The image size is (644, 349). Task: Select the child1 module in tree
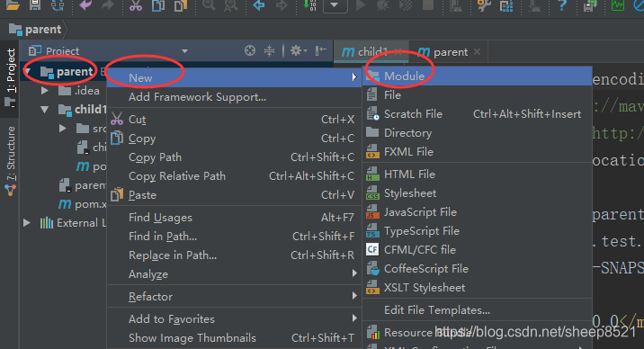[82, 109]
